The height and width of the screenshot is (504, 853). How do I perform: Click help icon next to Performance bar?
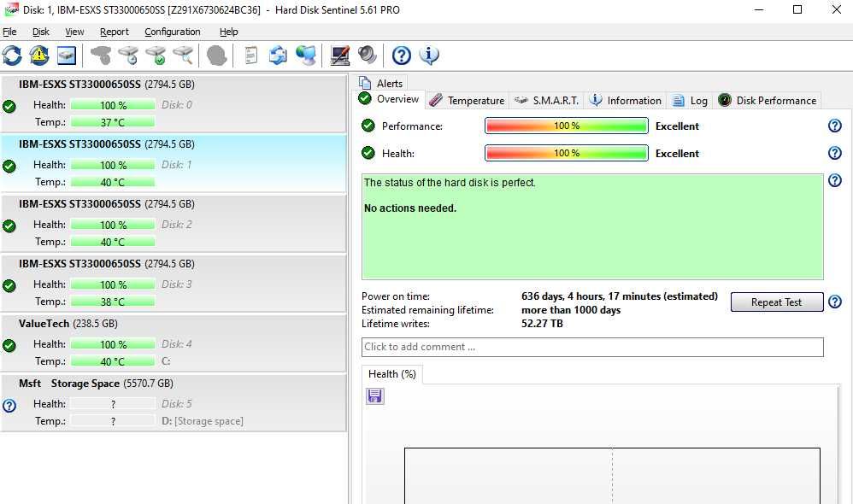tap(834, 126)
